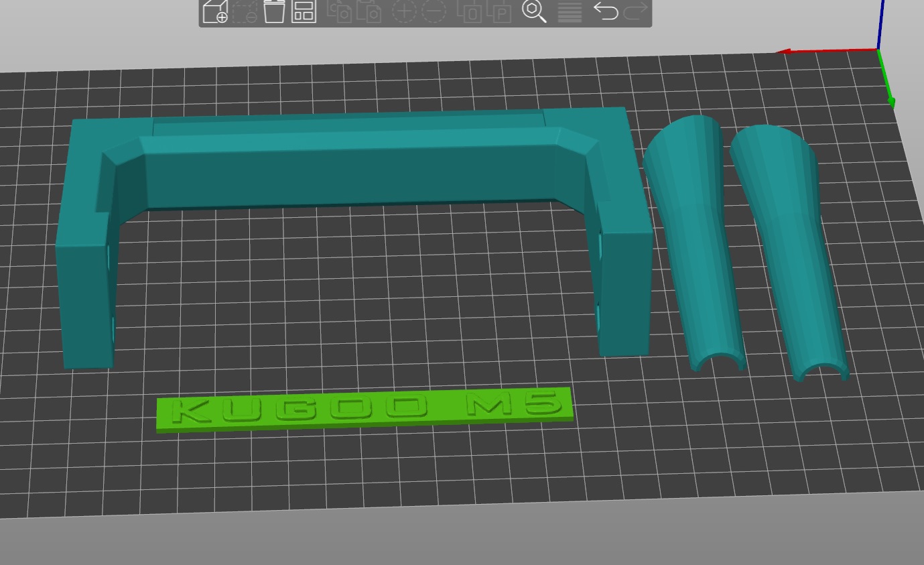Arrange objects with the Arrange icon
The image size is (924, 565).
pyautogui.click(x=304, y=11)
